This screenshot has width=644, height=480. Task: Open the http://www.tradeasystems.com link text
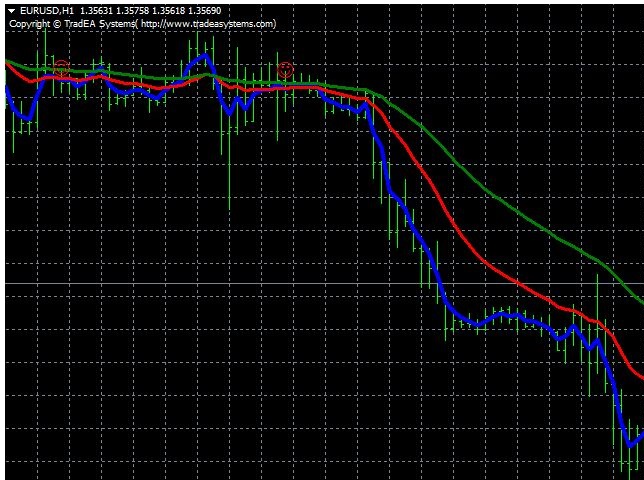click(207, 24)
